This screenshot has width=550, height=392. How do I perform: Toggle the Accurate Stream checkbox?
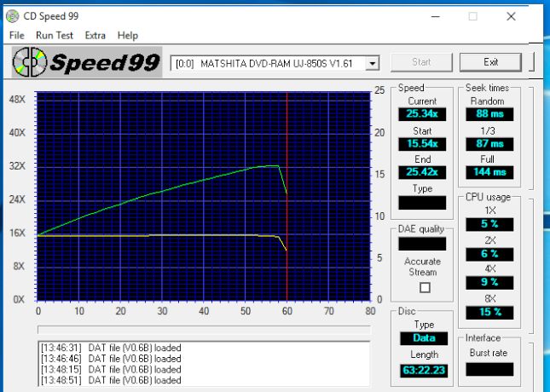tap(425, 287)
